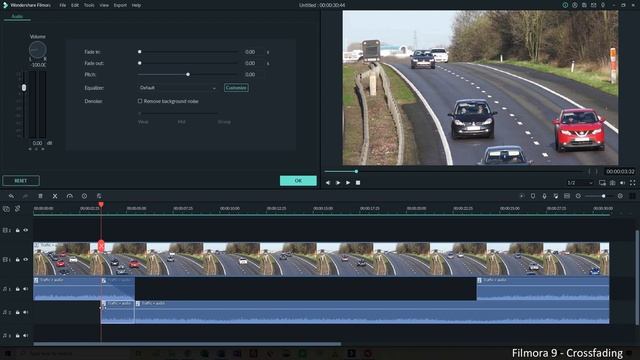Delete the selected clip with the trash icon

pyautogui.click(x=40, y=196)
